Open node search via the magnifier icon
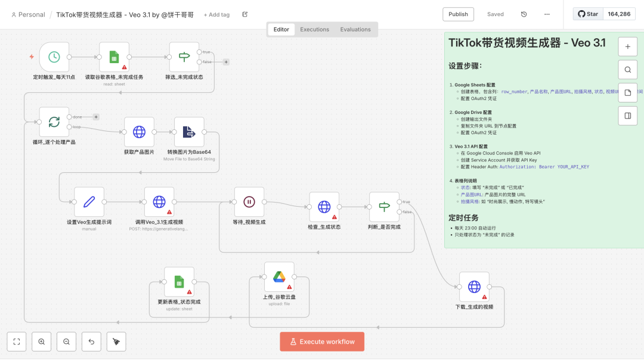644x361 pixels. [627, 70]
